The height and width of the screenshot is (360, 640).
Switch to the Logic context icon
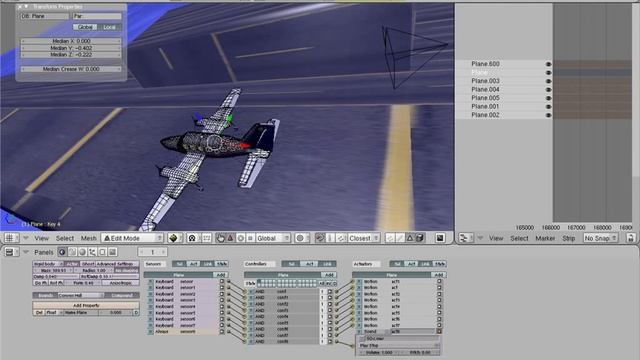(x=62, y=252)
